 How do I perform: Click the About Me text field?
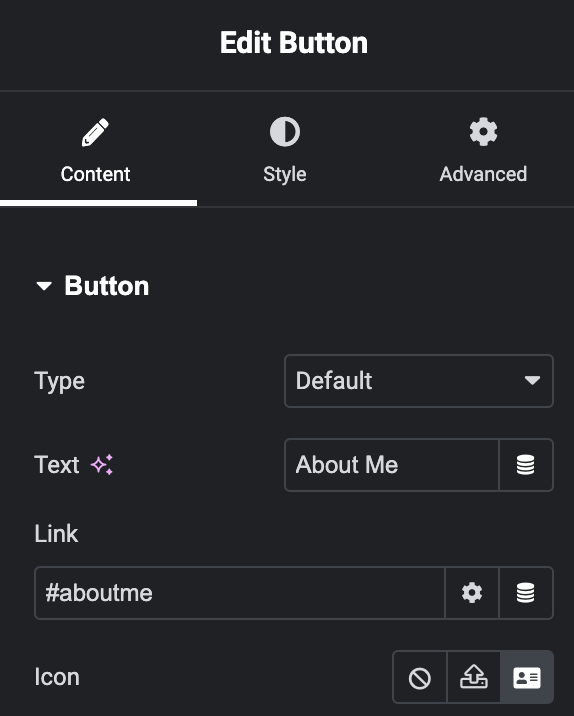tap(392, 465)
